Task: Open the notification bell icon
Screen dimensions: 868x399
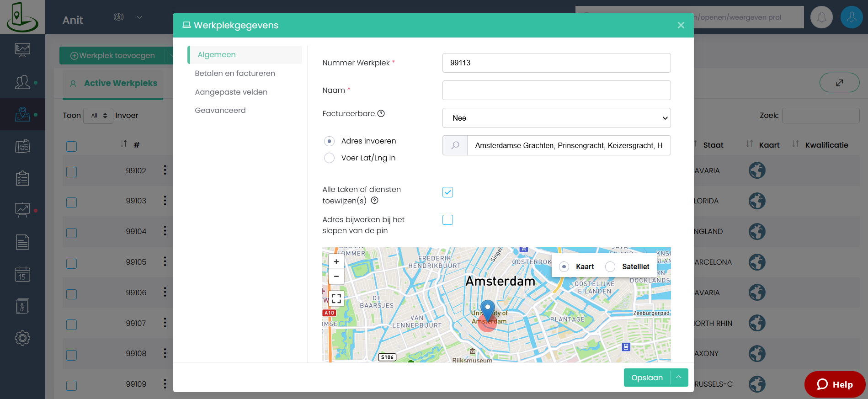Action: coord(821,17)
